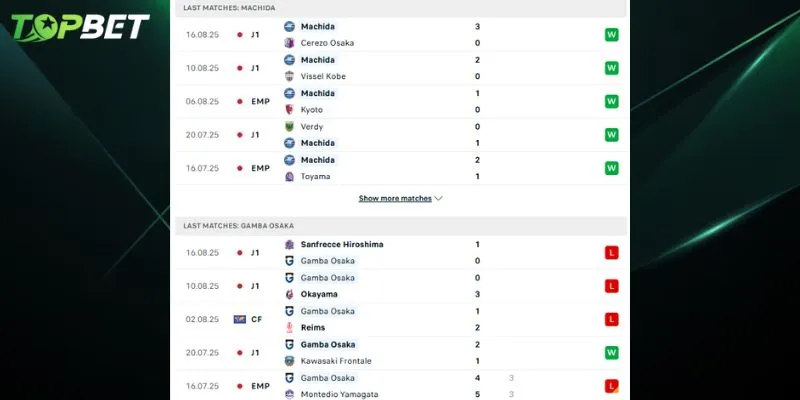Expand Show more matches for Machida
Image resolution: width=800 pixels, height=400 pixels.
point(400,198)
